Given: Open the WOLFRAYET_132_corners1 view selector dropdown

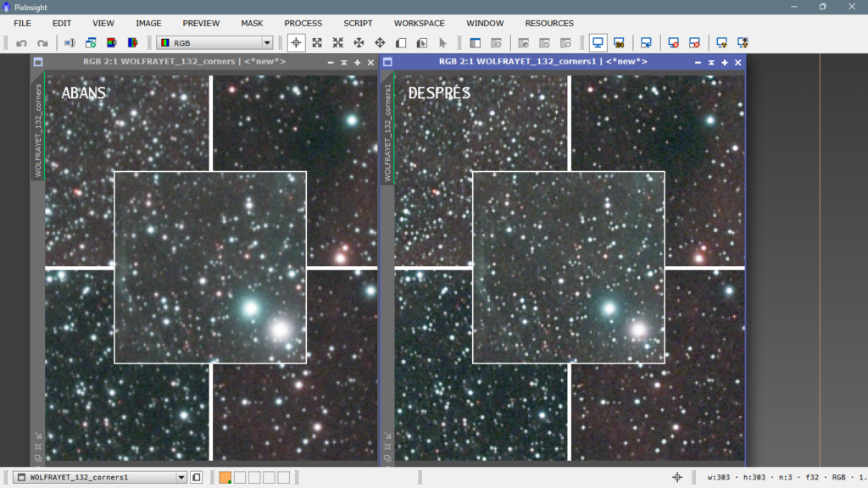Looking at the screenshot, I should [181, 478].
